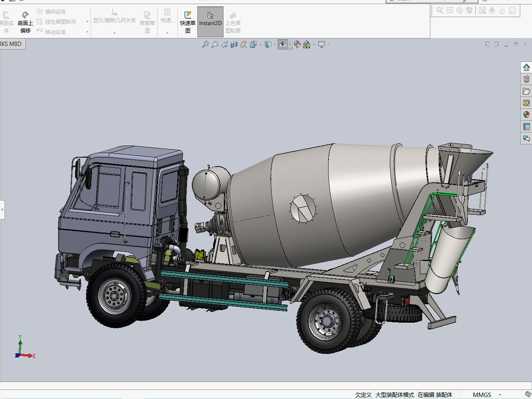Open the File Explorer folder task pane

pyautogui.click(x=526, y=91)
